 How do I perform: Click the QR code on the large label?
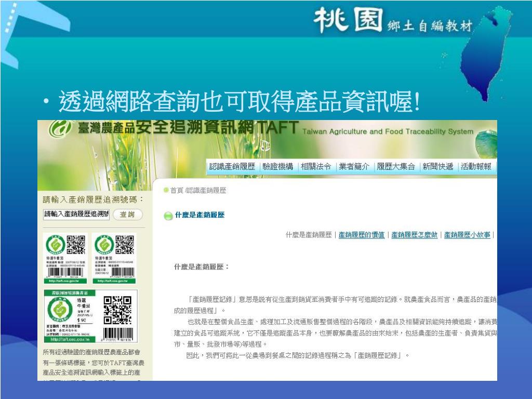117,310
